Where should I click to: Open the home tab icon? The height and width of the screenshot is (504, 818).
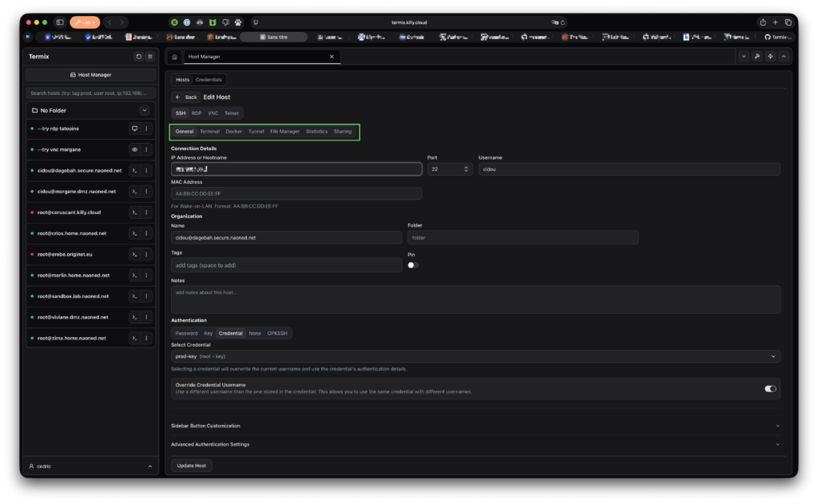[174, 57]
